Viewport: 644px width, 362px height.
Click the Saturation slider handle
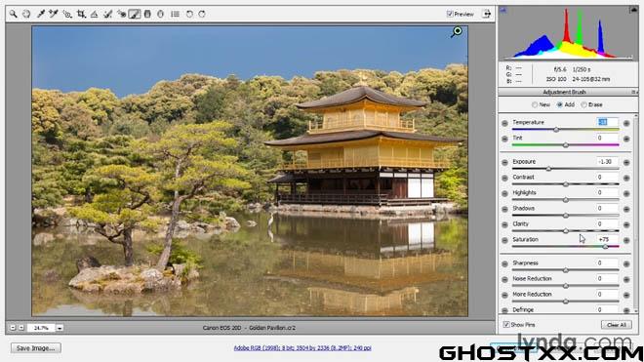tap(605, 247)
